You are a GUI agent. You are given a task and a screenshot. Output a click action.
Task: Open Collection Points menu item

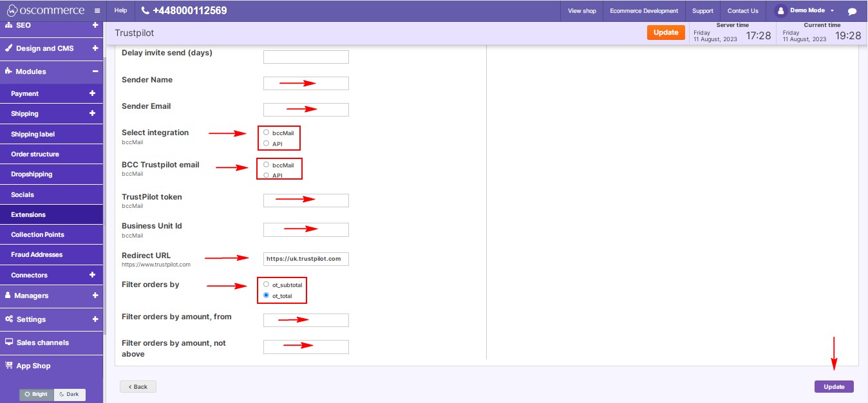click(x=52, y=234)
